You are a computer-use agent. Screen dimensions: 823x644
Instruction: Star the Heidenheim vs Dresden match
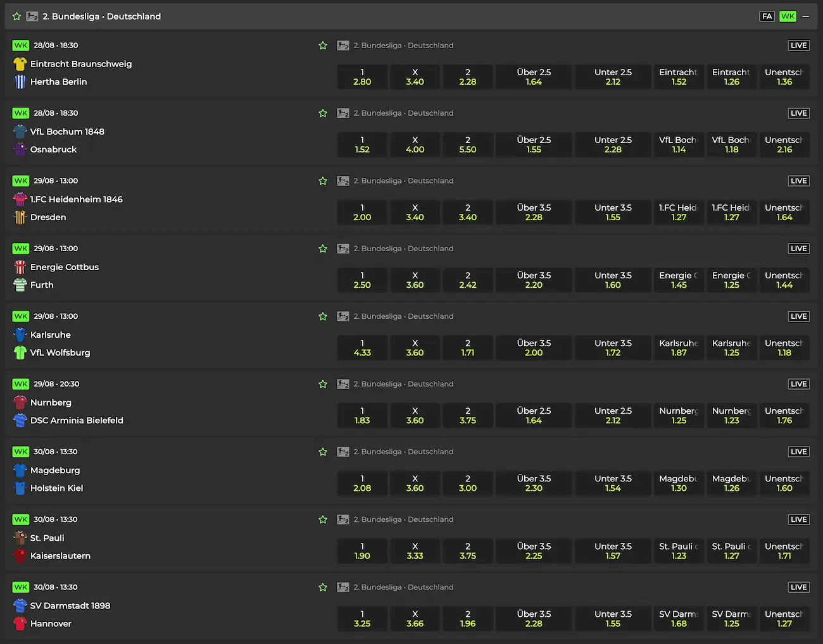click(323, 181)
